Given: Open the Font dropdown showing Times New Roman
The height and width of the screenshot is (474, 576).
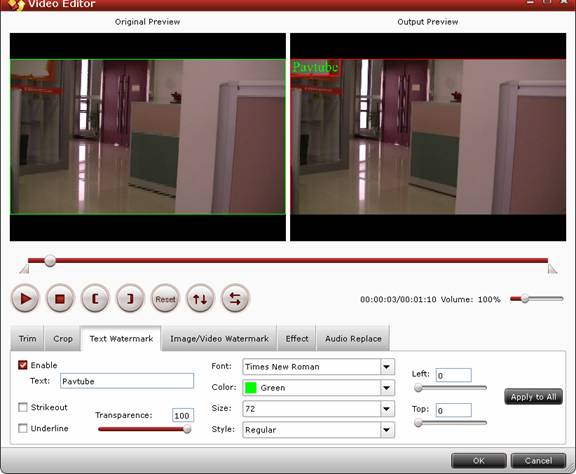Looking at the screenshot, I should 318,367.
